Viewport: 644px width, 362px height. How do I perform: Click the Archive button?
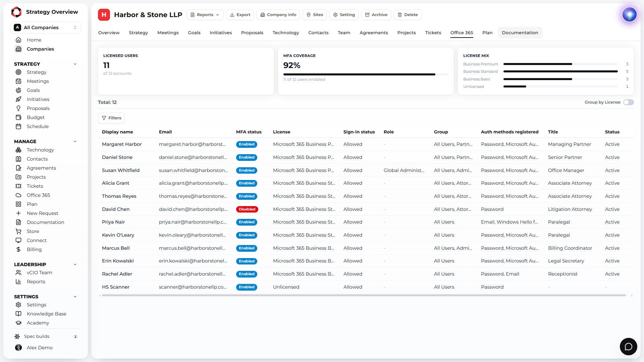[x=376, y=15]
